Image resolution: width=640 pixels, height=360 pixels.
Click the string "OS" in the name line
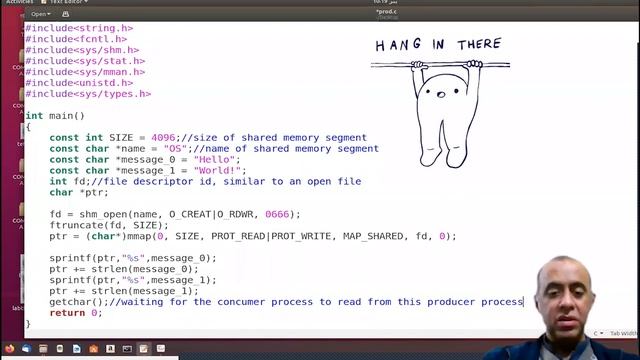pyautogui.click(x=176, y=149)
